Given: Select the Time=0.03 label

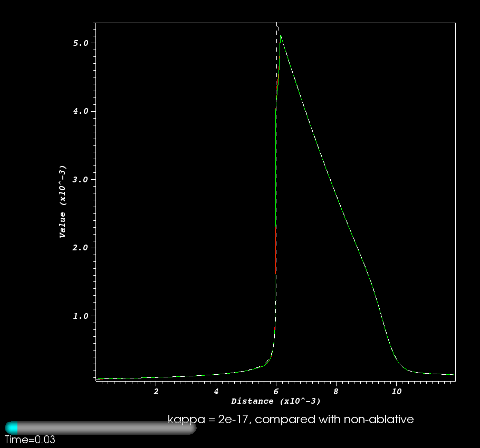Looking at the screenshot, I should pos(30,440).
